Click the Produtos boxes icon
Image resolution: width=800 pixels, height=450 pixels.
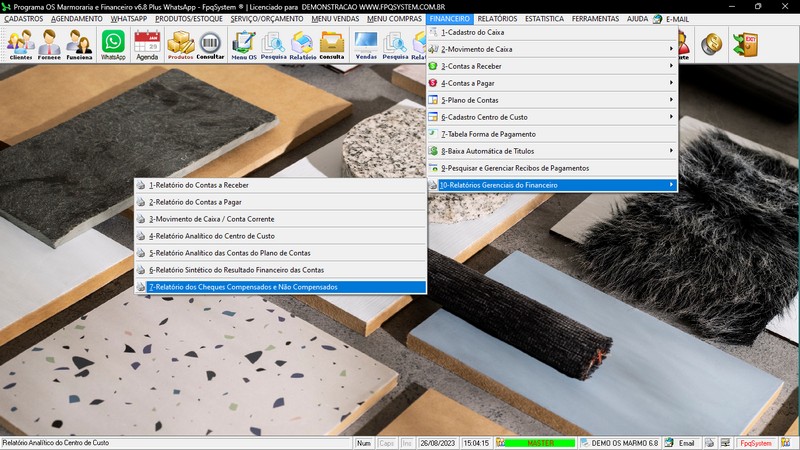point(180,44)
